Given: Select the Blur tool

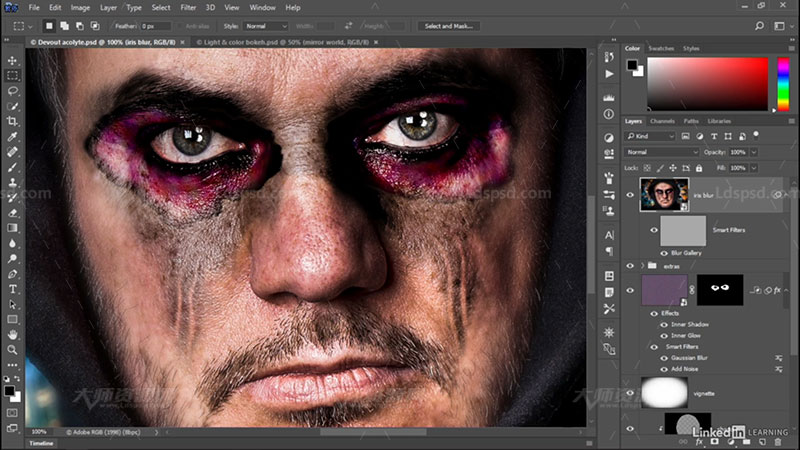Looking at the screenshot, I should coord(12,243).
